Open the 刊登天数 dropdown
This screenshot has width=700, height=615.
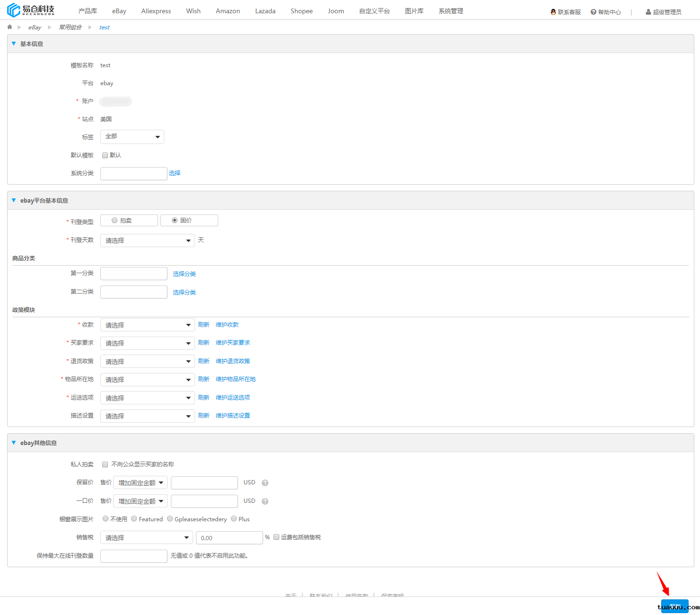147,241
